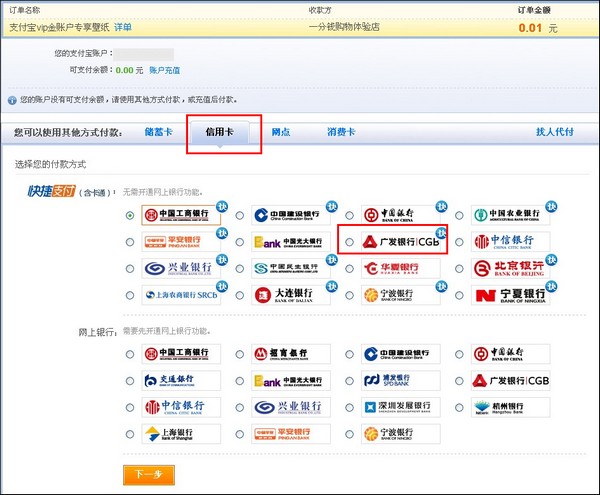Select the 交通银行 radio button
Screen dimensions: 600x495
point(130,381)
